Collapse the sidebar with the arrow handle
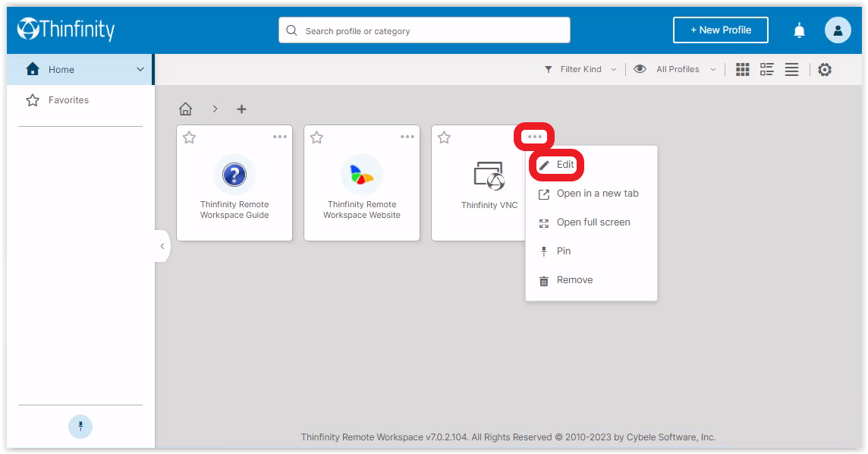The image size is (868, 454). (162, 246)
